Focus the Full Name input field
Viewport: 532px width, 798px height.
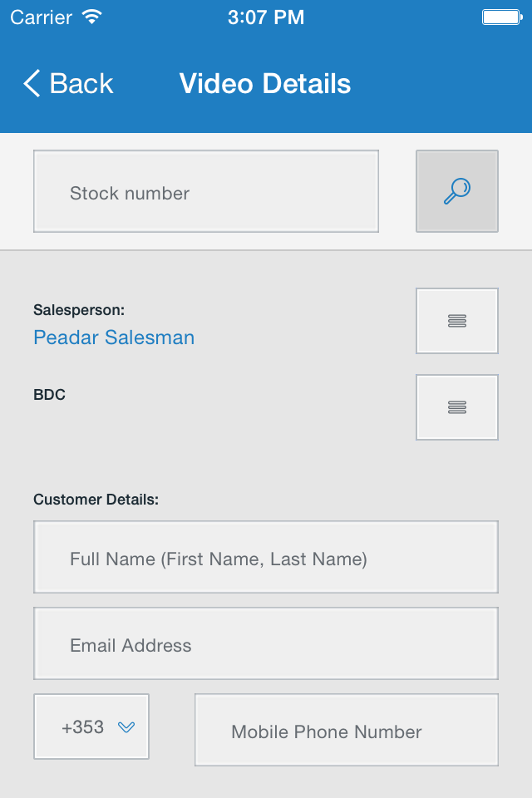coord(266,557)
